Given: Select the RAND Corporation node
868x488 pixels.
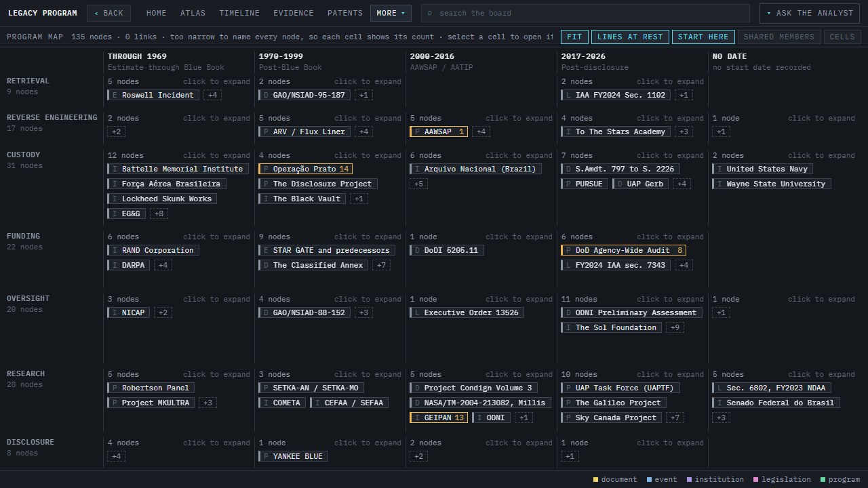Looking at the screenshot, I should [x=153, y=250].
